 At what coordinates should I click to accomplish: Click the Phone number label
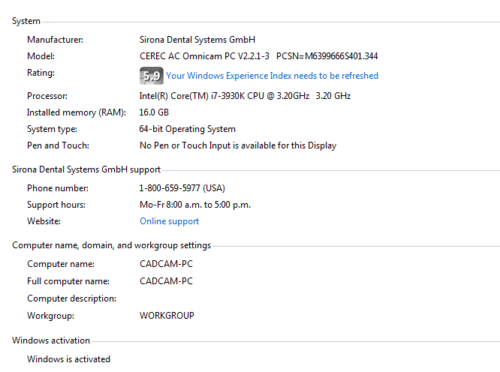click(x=58, y=188)
